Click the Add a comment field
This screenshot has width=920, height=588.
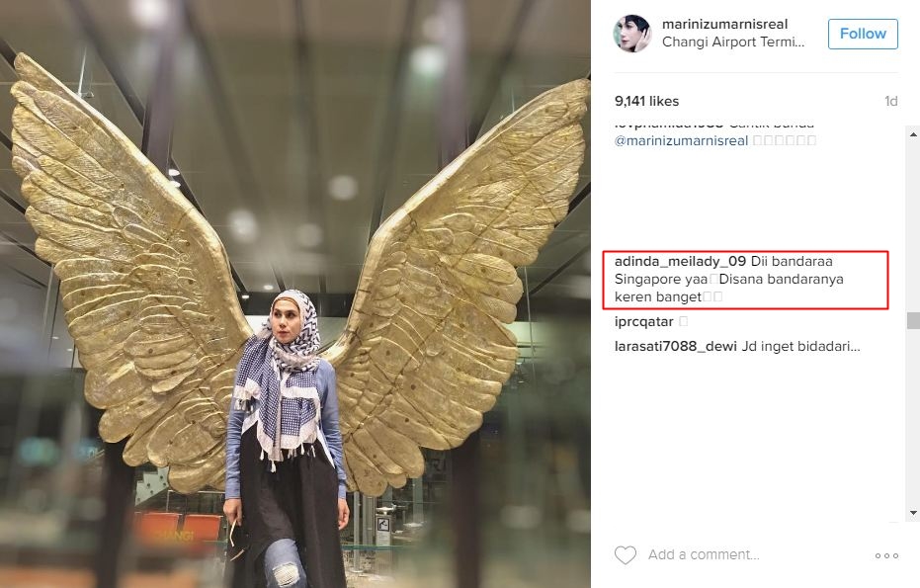point(757,554)
